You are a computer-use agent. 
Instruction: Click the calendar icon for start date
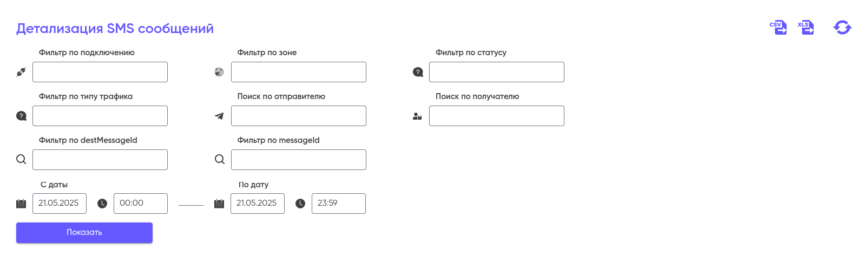(21, 204)
